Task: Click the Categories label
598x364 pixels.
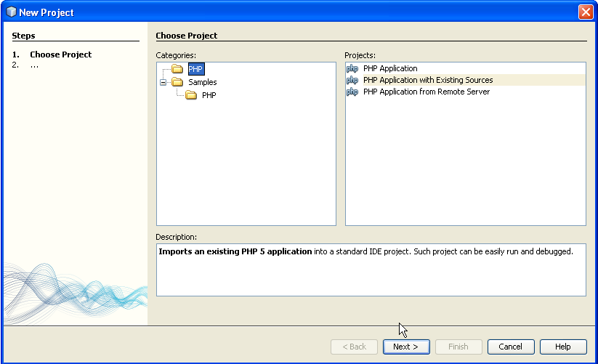Action: pyautogui.click(x=176, y=55)
